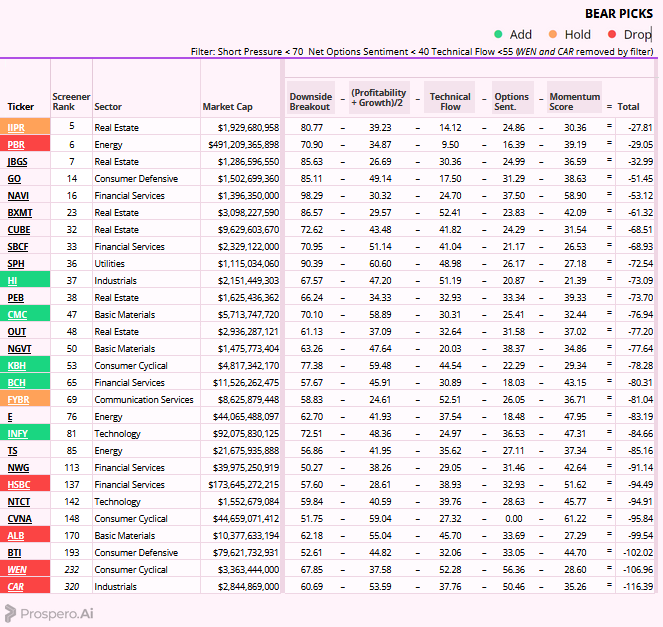Open the WEN ticker link
Screen dimensions: 663x627
click(x=17, y=570)
